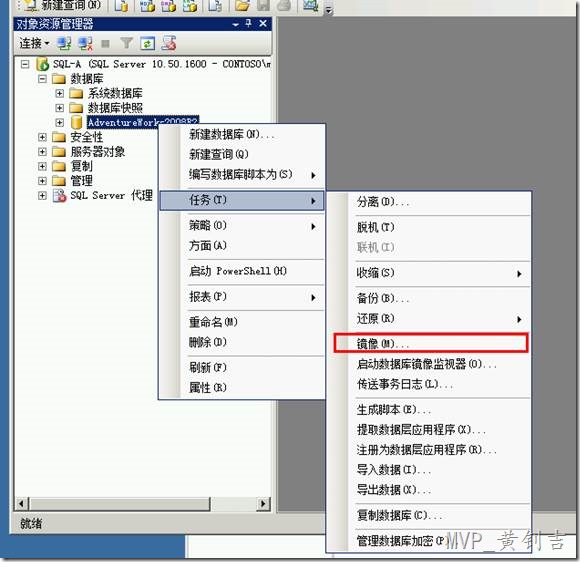Viewport: 580px width, 562px height.
Task: Open the 报表(P) submenu
Action: click(x=242, y=297)
